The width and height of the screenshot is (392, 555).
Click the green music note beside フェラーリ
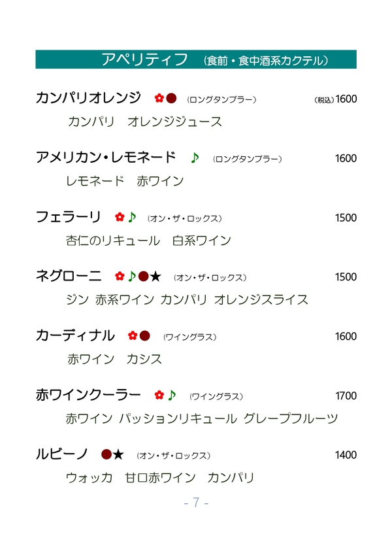click(132, 217)
